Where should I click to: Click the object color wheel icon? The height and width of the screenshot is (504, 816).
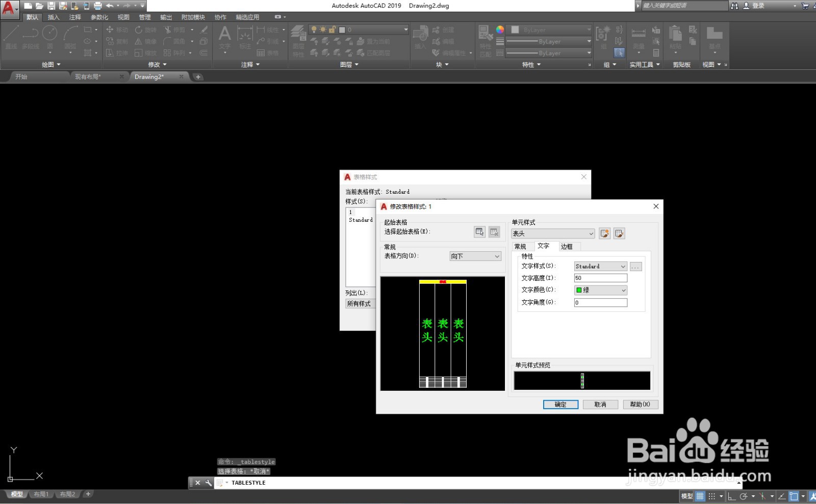[500, 30]
